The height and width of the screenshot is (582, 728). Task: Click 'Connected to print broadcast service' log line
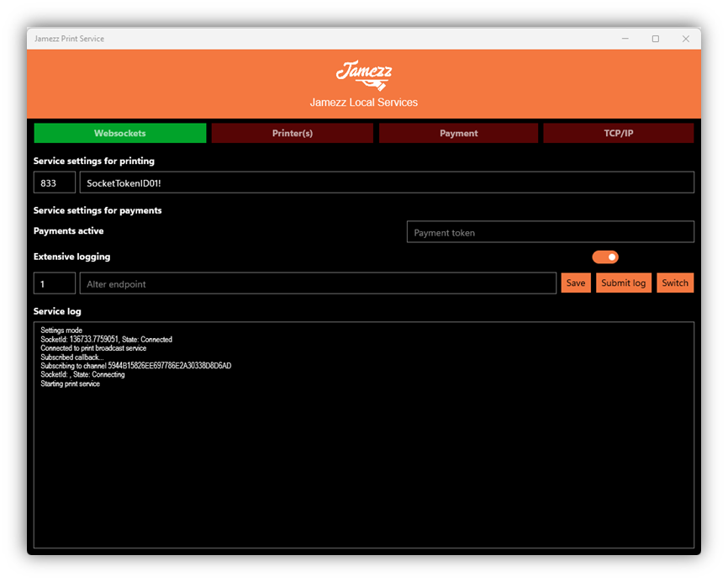pyautogui.click(x=93, y=348)
